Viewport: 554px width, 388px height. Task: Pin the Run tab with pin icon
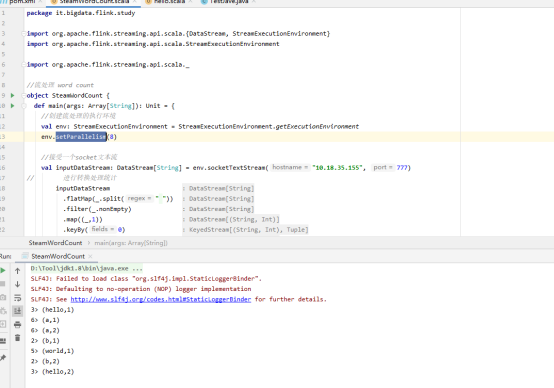3,358
